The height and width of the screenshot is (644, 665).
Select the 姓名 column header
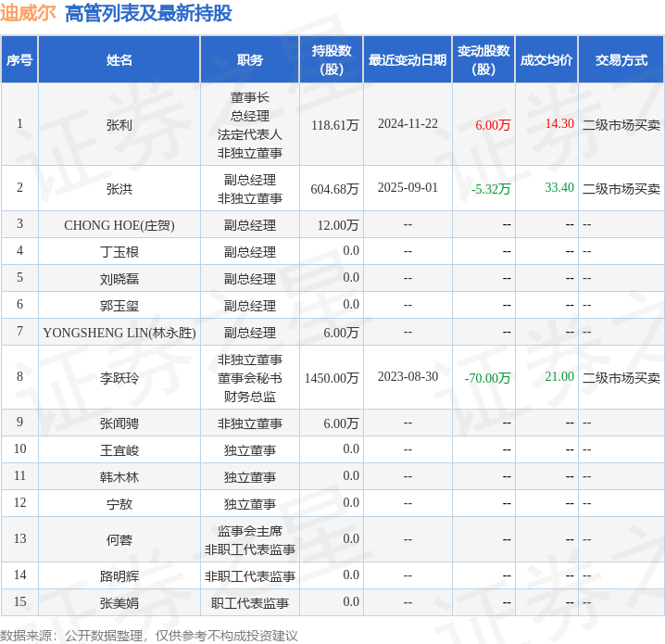click(x=119, y=60)
